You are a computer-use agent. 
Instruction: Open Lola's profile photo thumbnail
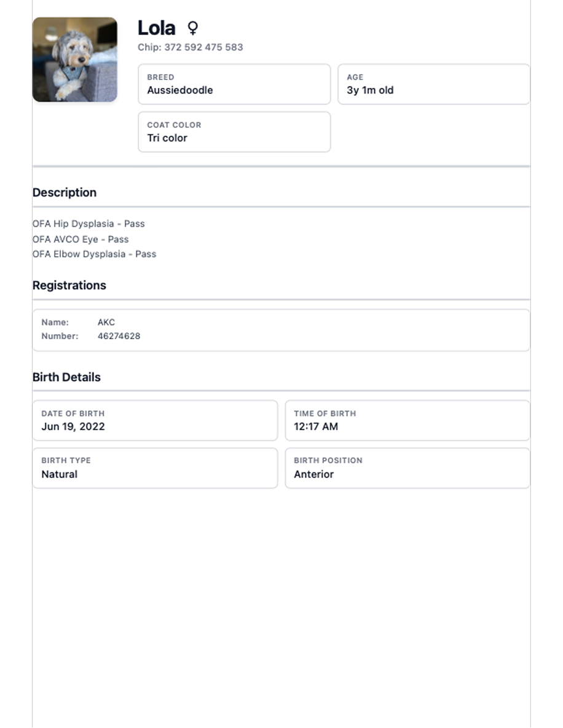74,58
